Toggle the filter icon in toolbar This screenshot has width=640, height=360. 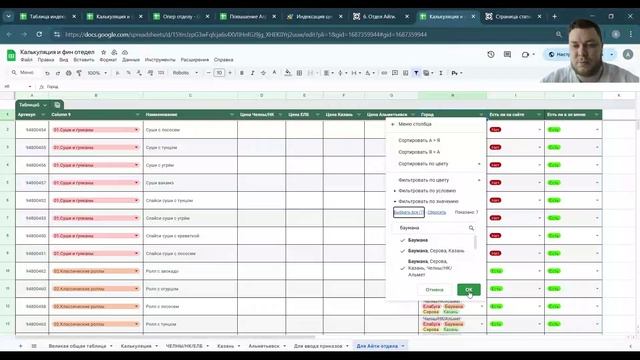416,73
